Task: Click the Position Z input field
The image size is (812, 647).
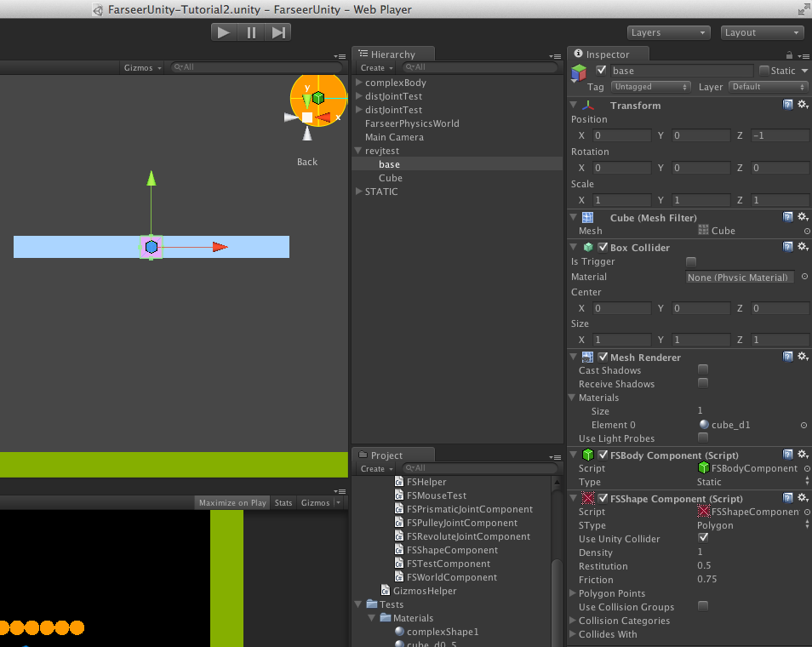Action: (780, 135)
